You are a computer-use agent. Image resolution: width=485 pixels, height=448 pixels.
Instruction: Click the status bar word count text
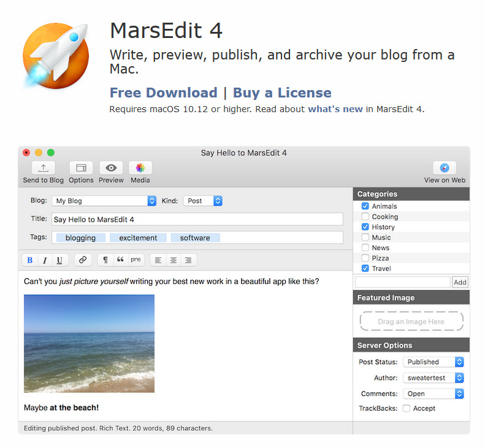click(x=118, y=428)
